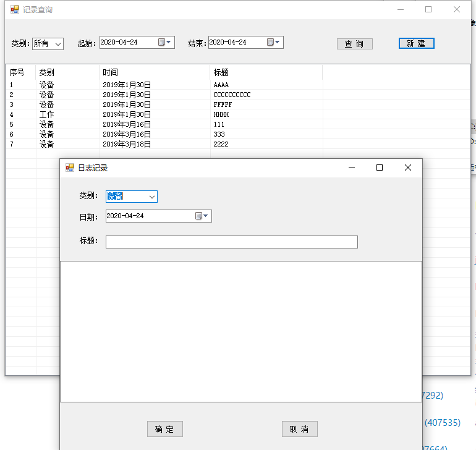
Task: Select the row titled 111
Action: point(238,124)
